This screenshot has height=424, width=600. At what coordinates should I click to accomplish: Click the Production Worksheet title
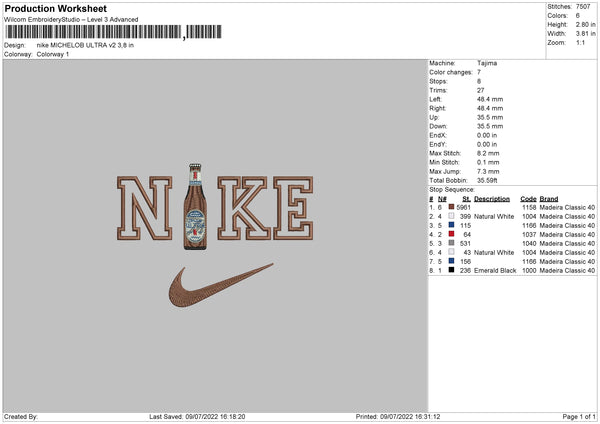(55, 8)
